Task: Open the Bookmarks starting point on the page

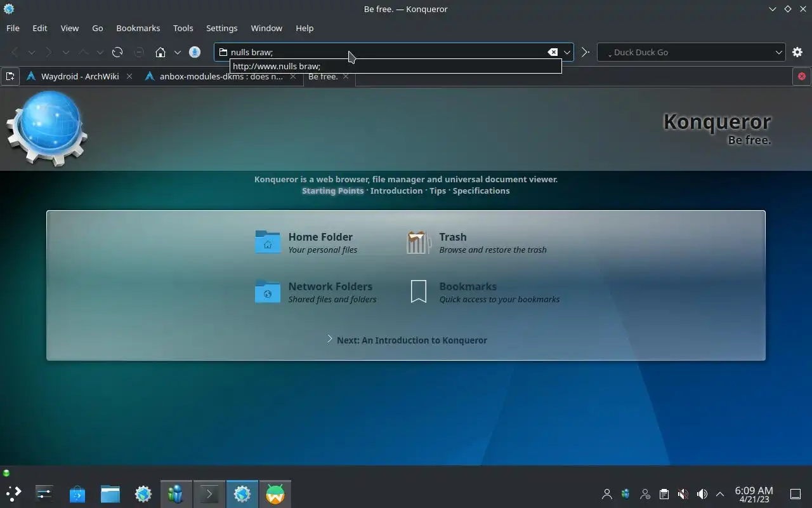Action: (484, 292)
